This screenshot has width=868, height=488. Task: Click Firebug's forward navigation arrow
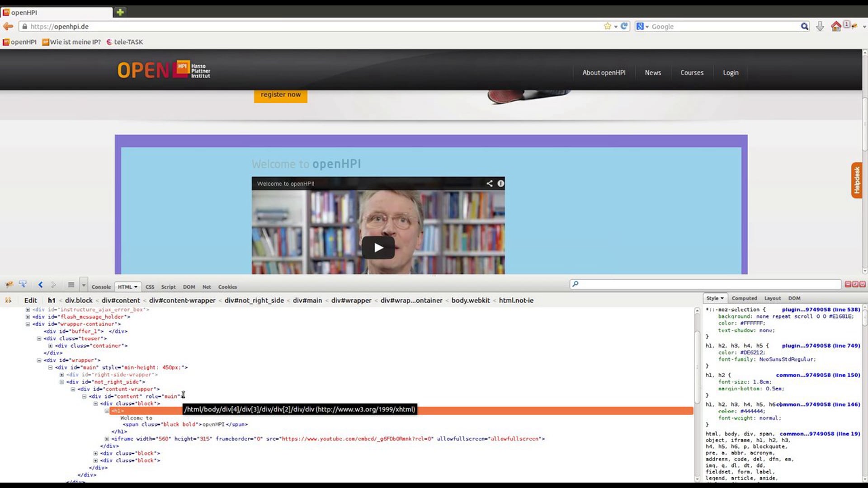54,285
